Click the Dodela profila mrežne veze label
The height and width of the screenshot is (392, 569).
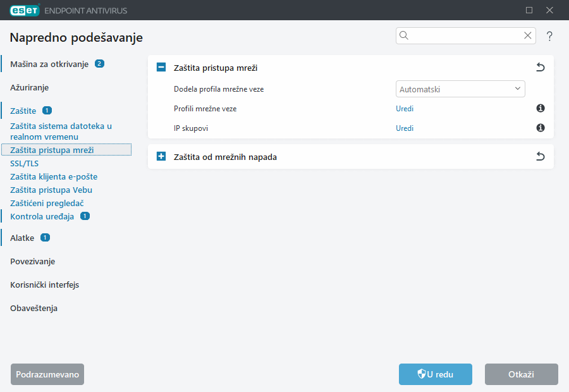pos(219,89)
